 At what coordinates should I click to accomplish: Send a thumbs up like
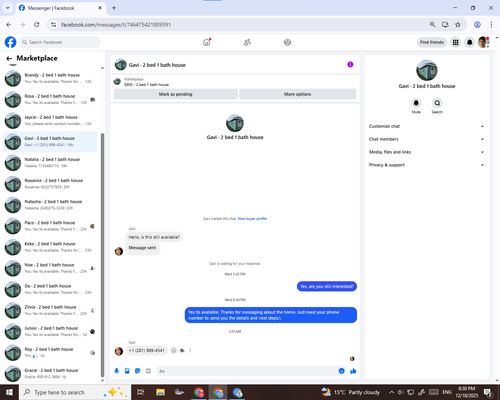tap(353, 371)
